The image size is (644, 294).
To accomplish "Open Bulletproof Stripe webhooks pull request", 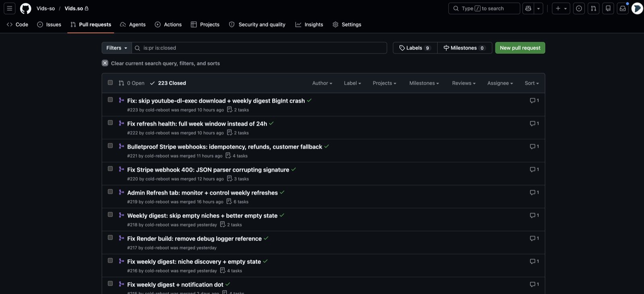I will point(225,147).
